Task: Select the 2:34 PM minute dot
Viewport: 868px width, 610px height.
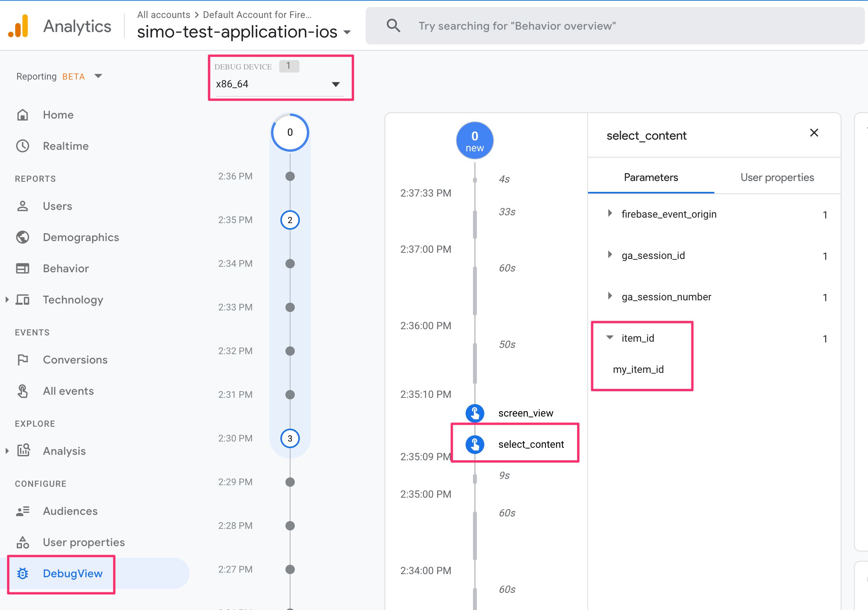Action: pos(290,264)
